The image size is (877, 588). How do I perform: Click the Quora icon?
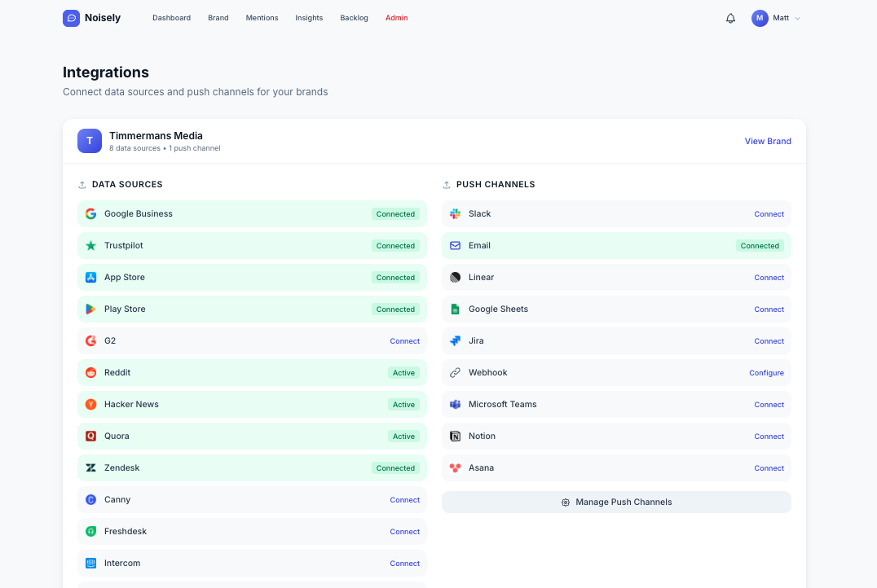[90, 437]
